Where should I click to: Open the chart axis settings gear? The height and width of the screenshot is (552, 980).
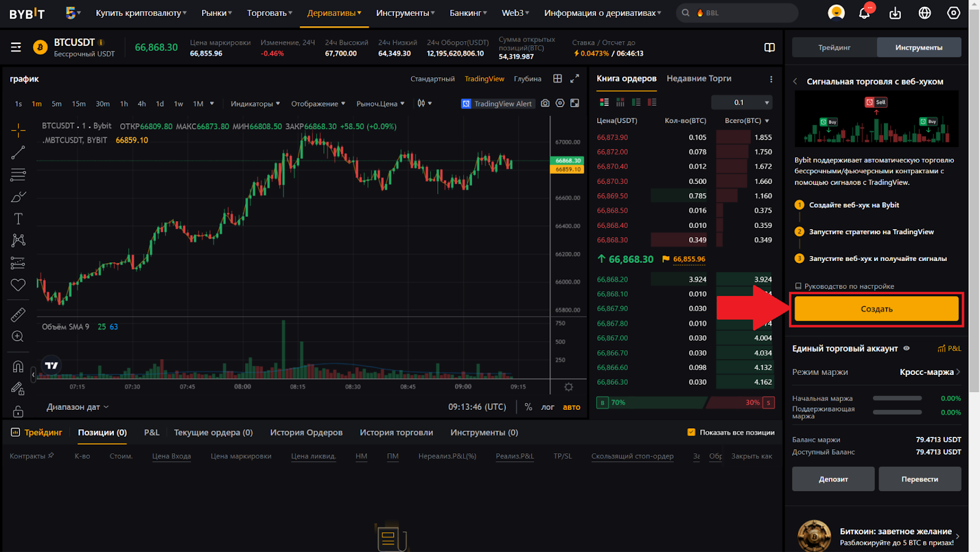(x=568, y=387)
